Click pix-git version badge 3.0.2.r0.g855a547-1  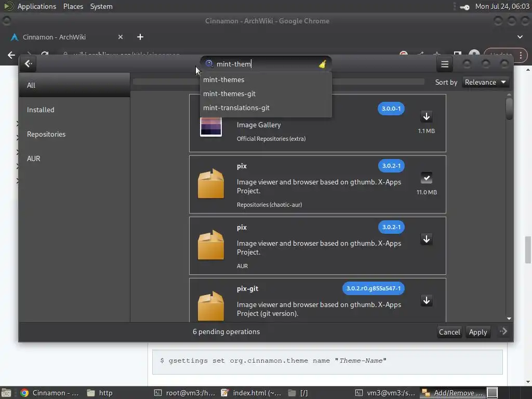point(373,288)
